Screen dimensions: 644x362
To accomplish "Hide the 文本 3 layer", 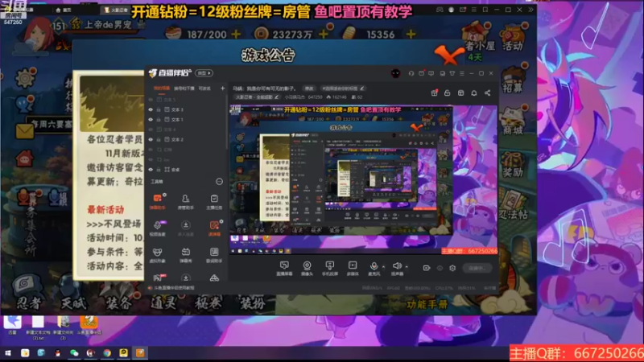I will pos(151,109).
